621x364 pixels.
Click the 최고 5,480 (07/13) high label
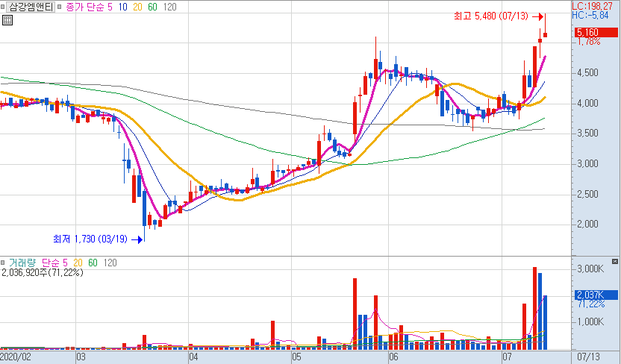[490, 16]
